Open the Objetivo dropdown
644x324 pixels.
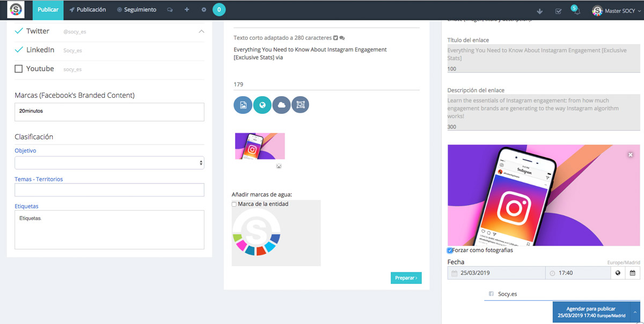pyautogui.click(x=109, y=163)
